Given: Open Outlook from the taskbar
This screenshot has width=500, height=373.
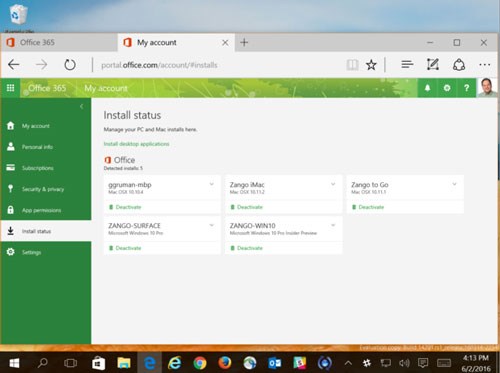Looking at the screenshot, I should [275, 363].
